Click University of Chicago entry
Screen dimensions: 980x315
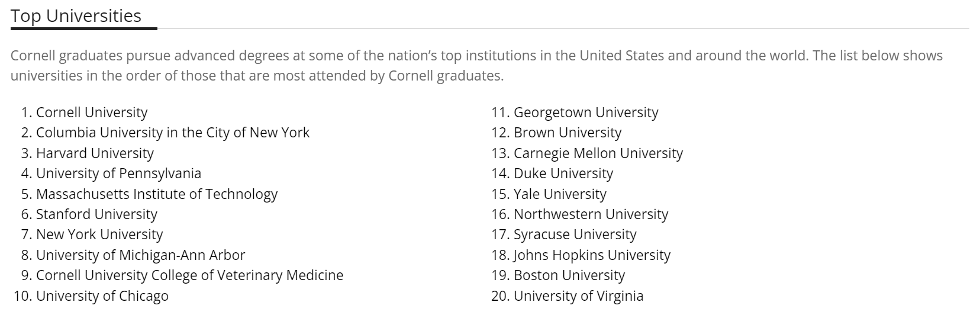pos(102,296)
